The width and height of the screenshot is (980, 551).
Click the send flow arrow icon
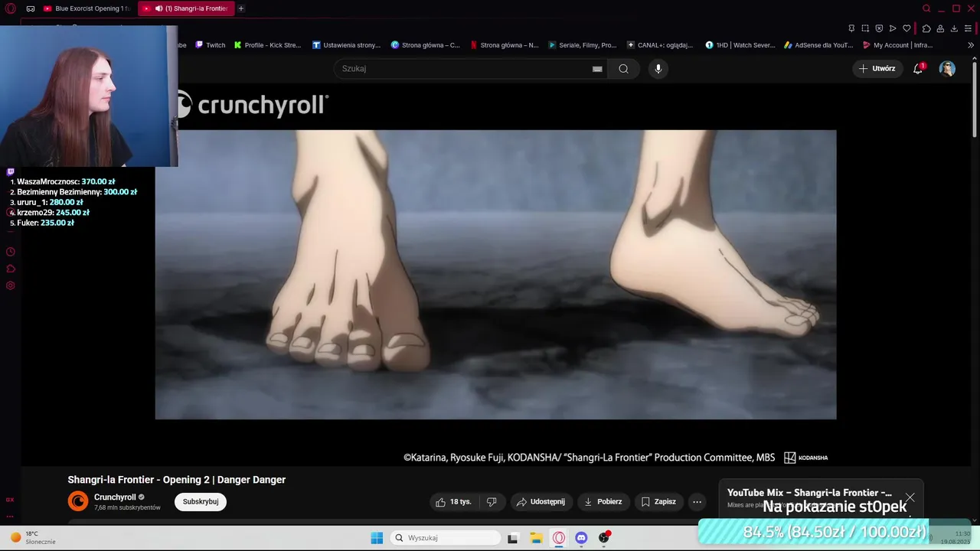(893, 28)
